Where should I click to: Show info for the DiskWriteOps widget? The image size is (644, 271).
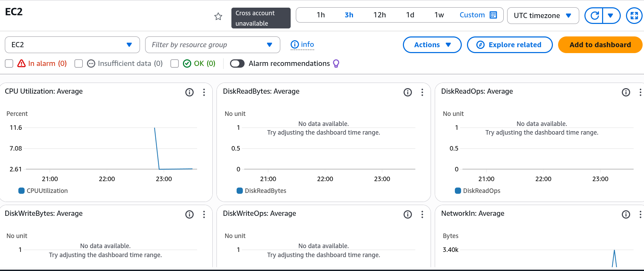pos(408,214)
